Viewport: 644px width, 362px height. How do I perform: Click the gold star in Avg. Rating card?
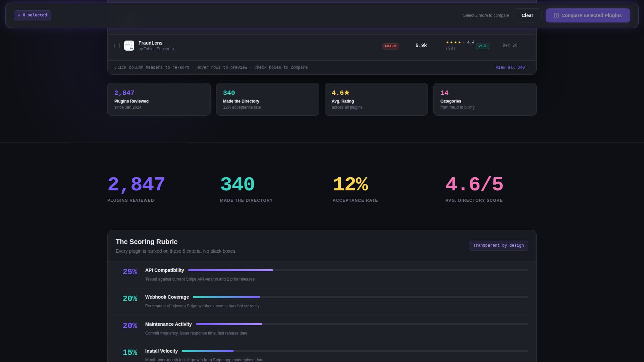coord(347,93)
